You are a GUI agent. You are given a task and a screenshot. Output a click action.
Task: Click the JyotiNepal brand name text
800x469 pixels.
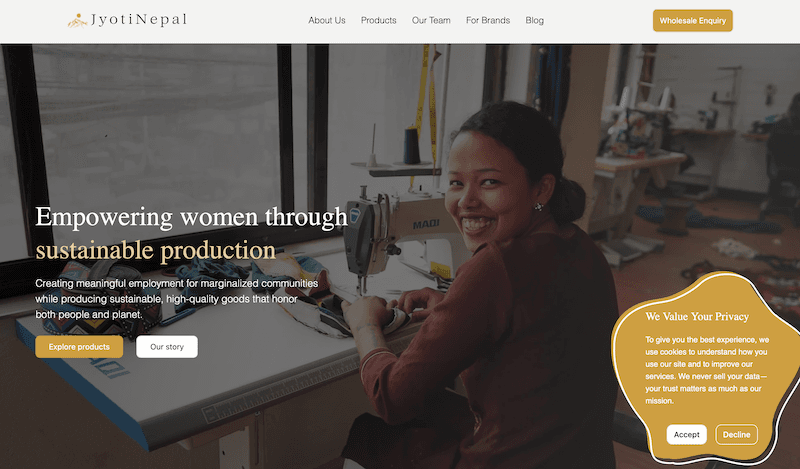click(138, 20)
